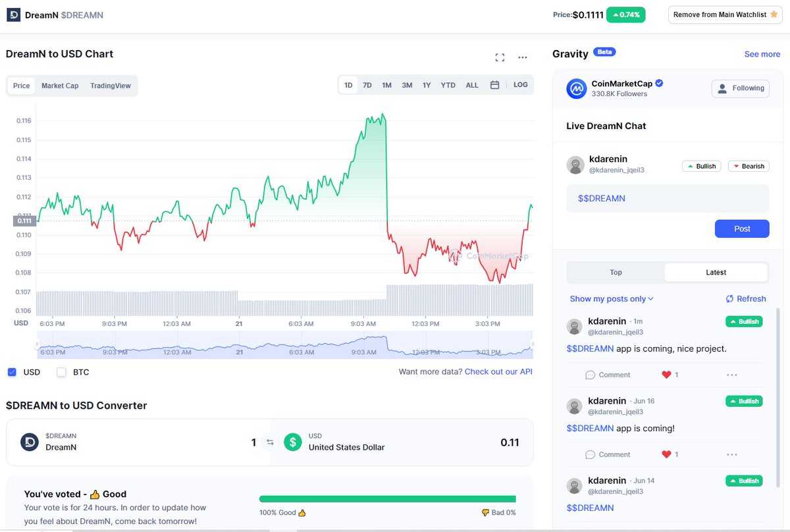Click kdarenin avatar on Jun 16 post
Image resolution: width=790 pixels, height=532 pixels.
pyautogui.click(x=575, y=406)
